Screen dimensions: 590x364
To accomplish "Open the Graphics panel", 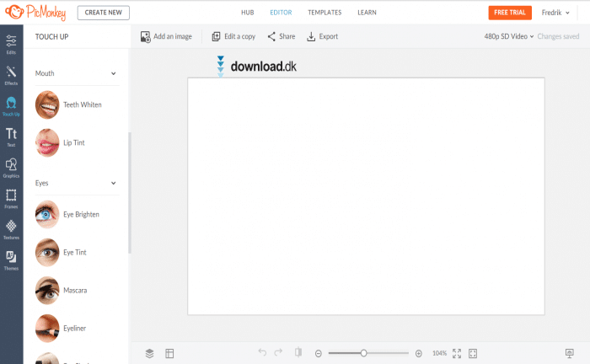I will tap(11, 168).
